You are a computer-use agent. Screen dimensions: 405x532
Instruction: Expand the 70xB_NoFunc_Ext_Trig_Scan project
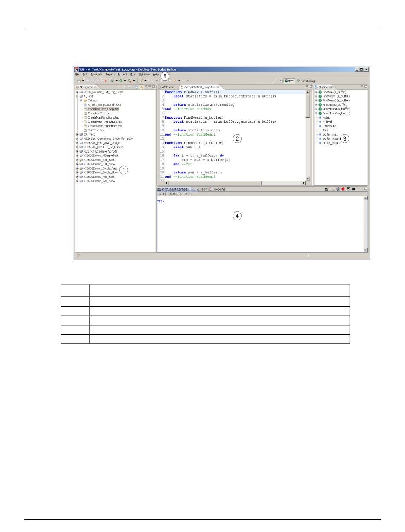(x=77, y=92)
